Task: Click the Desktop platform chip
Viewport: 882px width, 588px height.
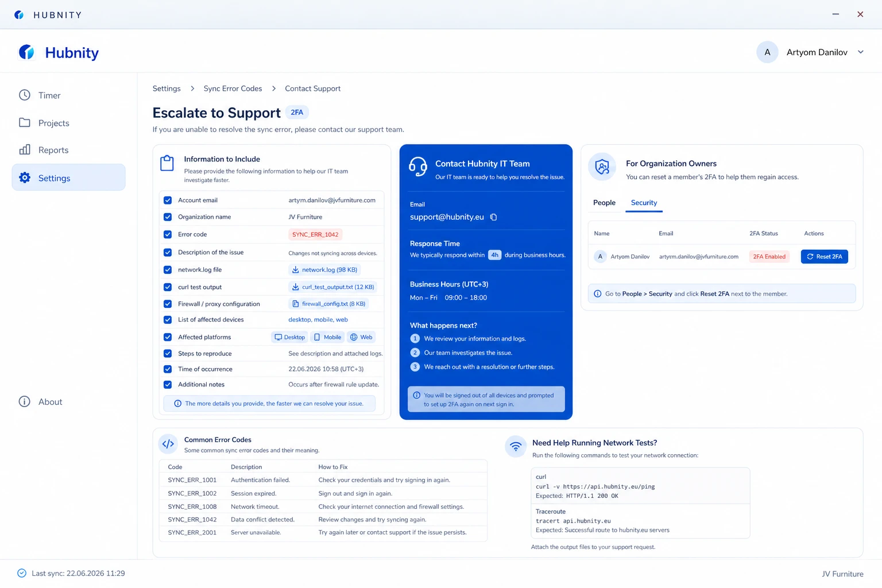Action: pyautogui.click(x=290, y=337)
